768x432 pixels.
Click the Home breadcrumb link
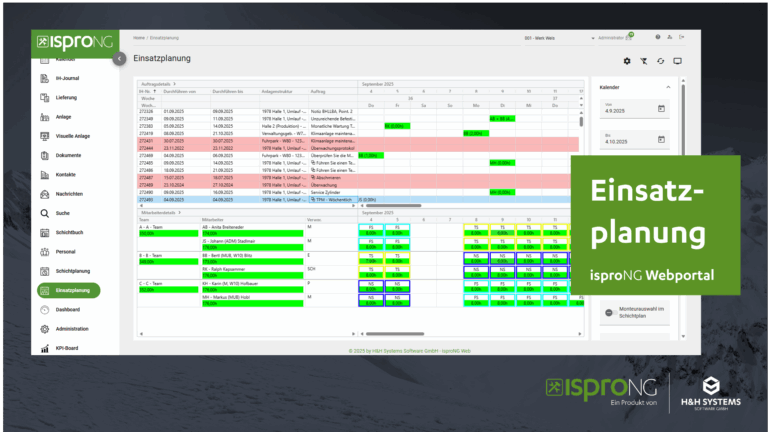[x=139, y=38]
